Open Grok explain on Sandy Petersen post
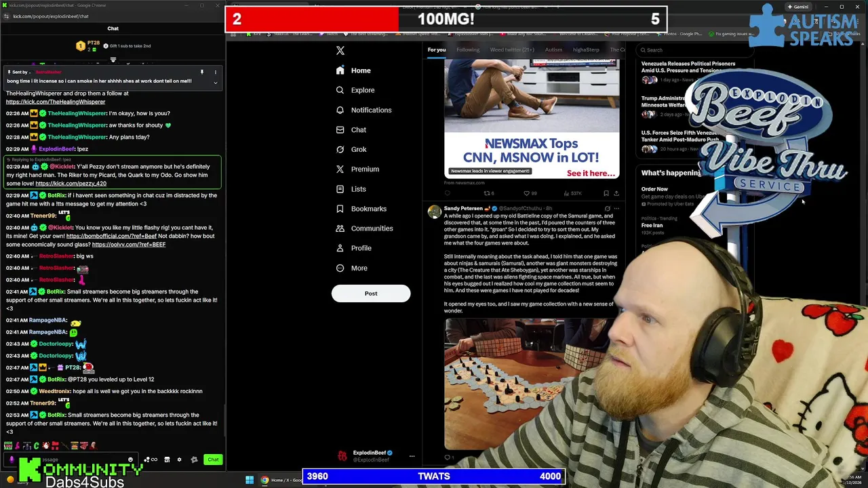The image size is (868, 488). pyautogui.click(x=607, y=208)
